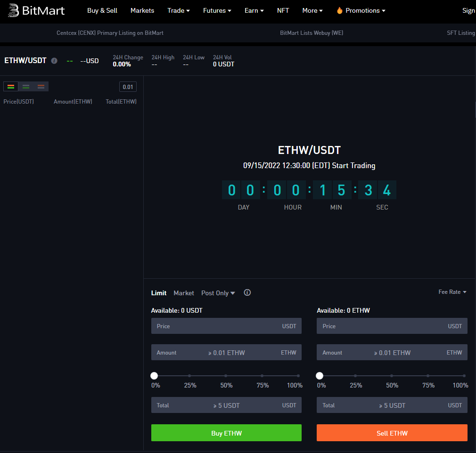Set buy slider to 75% mark
Screen dimensions: 476x453
tap(262, 376)
